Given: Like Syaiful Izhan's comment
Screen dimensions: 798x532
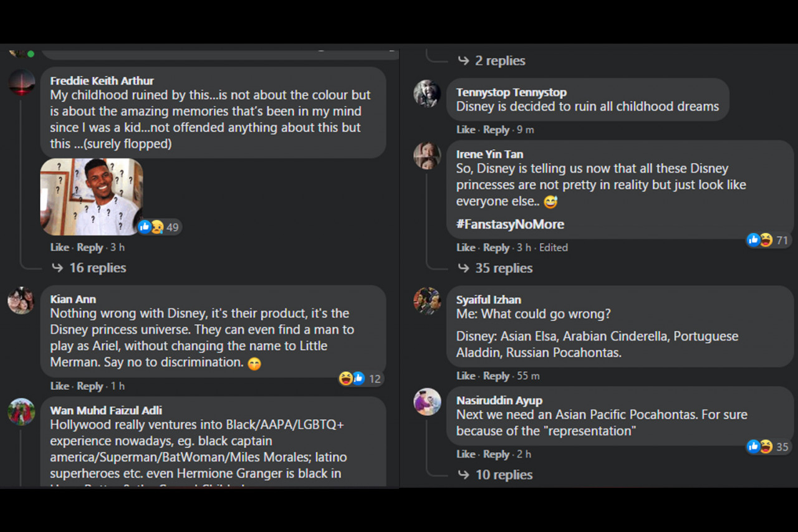Looking at the screenshot, I should click(466, 376).
